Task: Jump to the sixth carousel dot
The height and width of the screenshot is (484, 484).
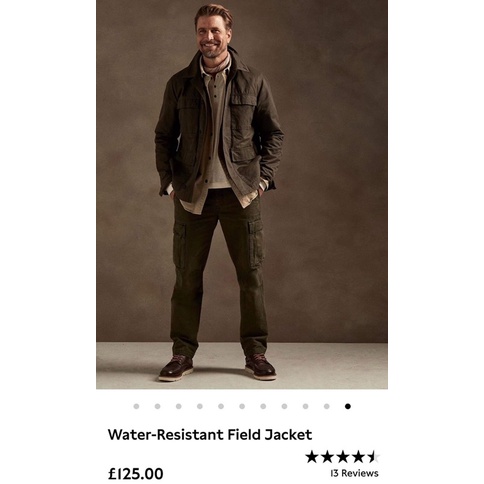Action: [x=242, y=406]
